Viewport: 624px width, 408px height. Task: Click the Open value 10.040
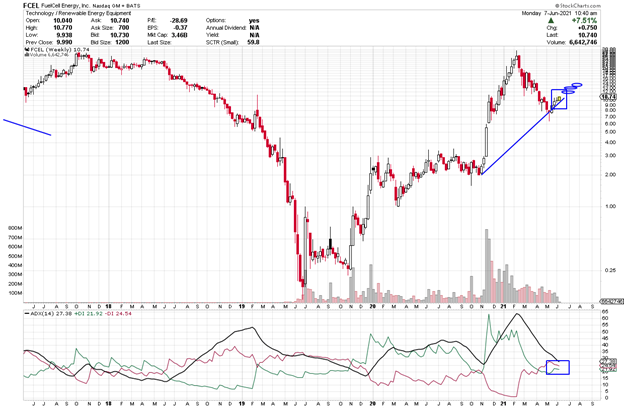tap(63, 20)
